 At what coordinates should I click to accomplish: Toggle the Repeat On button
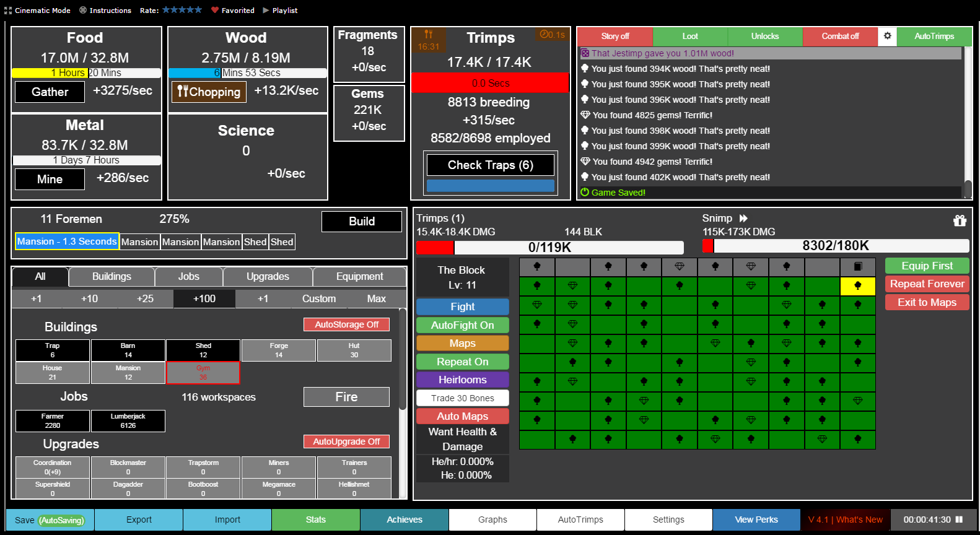click(463, 362)
